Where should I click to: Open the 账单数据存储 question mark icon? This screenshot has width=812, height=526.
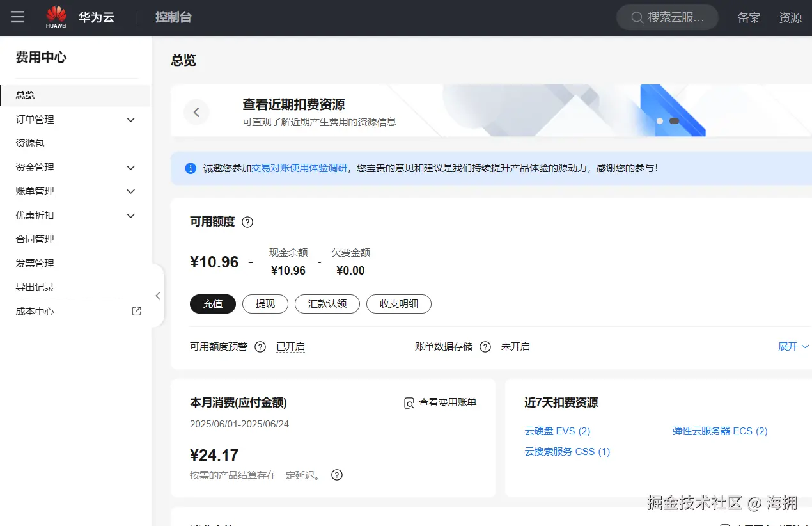pos(485,346)
